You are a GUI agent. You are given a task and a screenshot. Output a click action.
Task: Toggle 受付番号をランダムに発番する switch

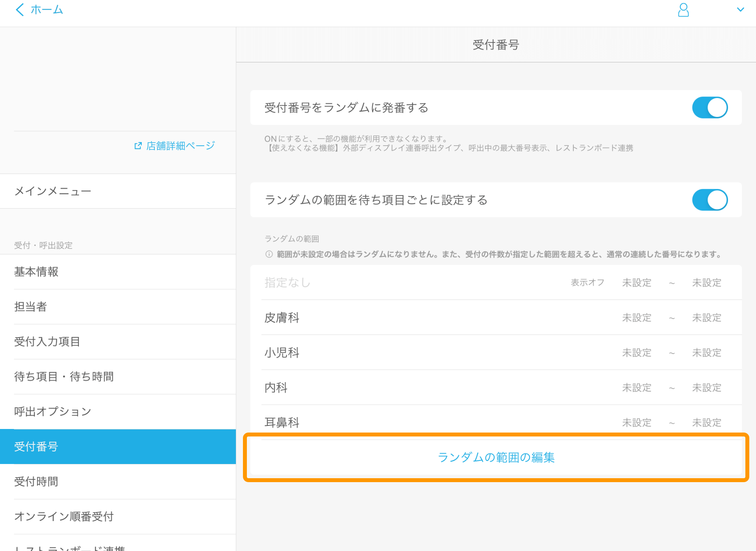tap(710, 107)
